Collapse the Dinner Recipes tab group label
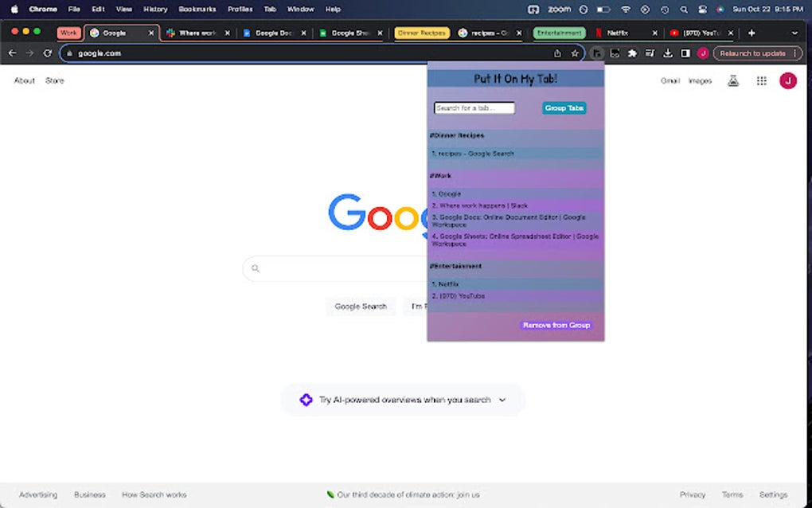This screenshot has height=508, width=812. (x=422, y=33)
